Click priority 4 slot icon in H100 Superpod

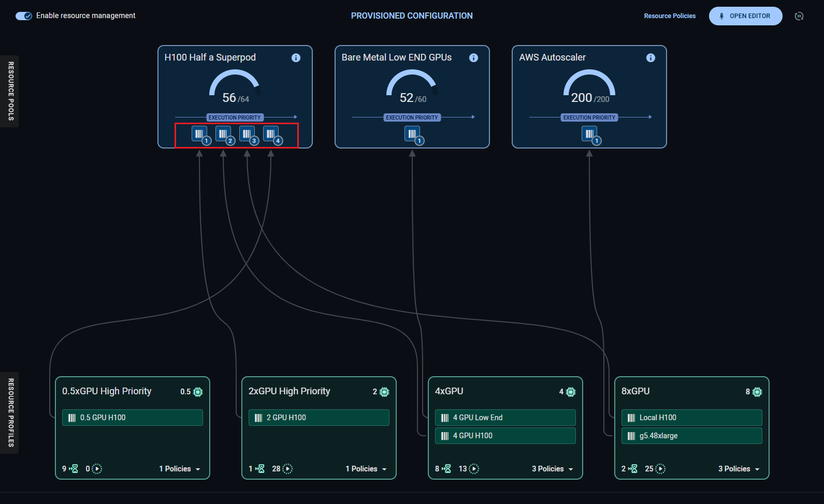271,135
